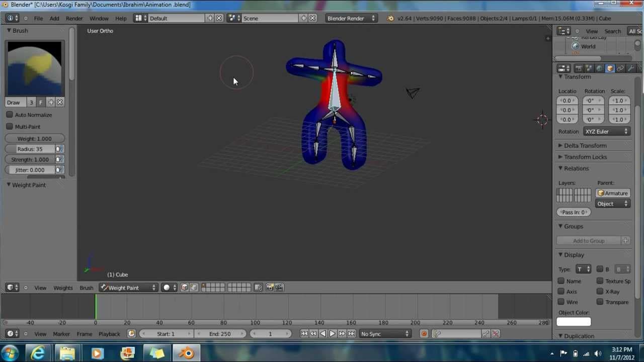Screen dimensions: 644x362
Task: Toggle radius pressure sensitivity button
Action: [59, 149]
